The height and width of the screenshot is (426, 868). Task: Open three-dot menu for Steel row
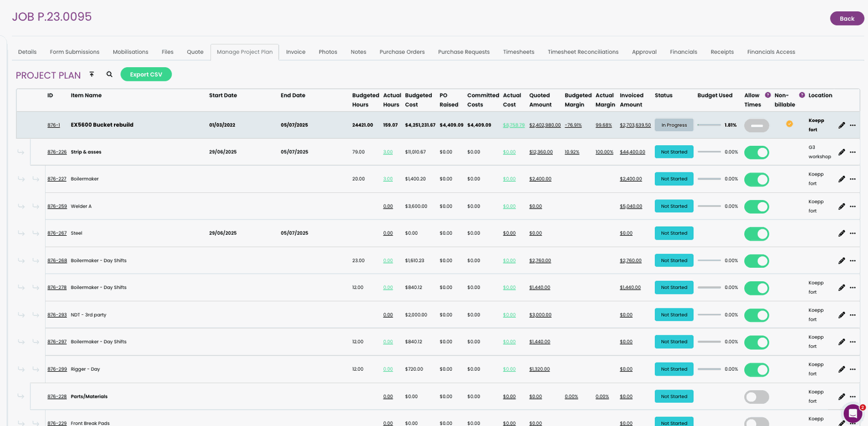coord(853,234)
